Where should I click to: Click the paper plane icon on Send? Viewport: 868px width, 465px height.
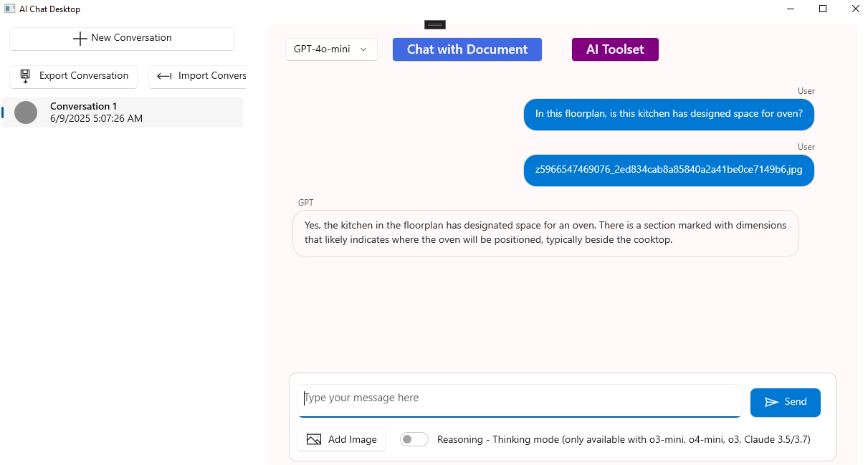pos(771,403)
